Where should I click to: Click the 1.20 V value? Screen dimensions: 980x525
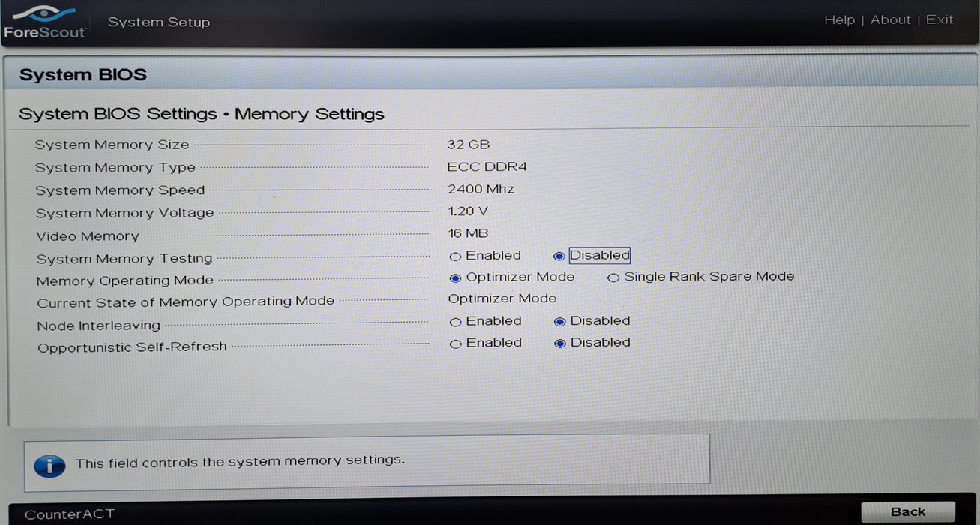(468, 211)
